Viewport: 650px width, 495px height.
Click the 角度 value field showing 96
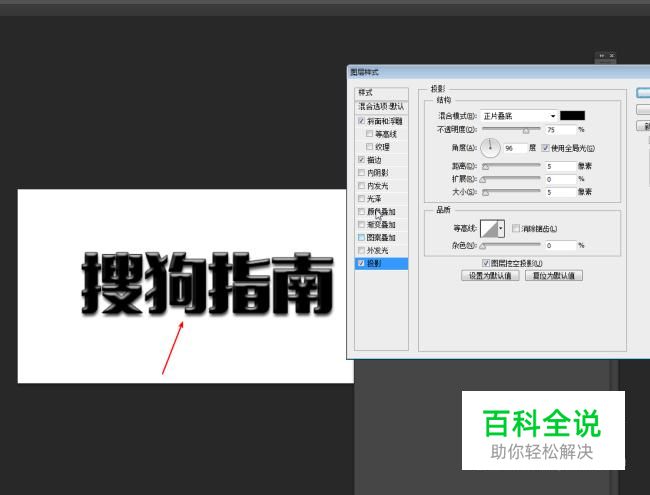click(515, 148)
